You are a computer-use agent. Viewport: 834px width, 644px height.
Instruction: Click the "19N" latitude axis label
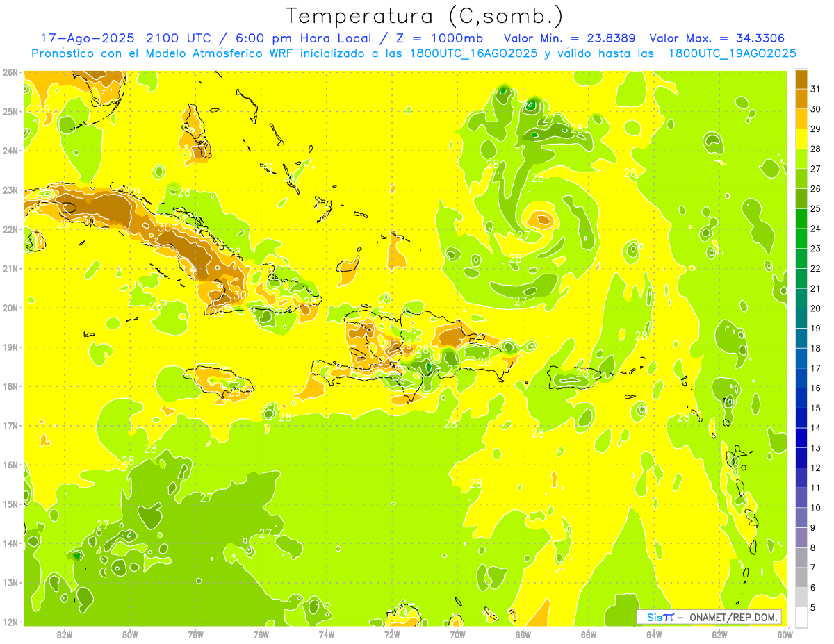point(10,347)
